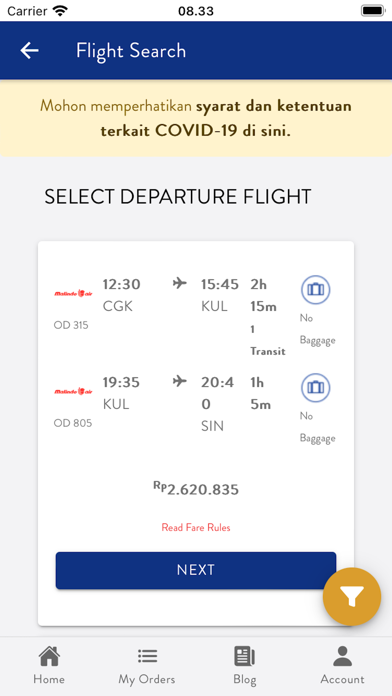Tap the back arrow in header
The height and width of the screenshot is (696, 392).
[x=29, y=51]
